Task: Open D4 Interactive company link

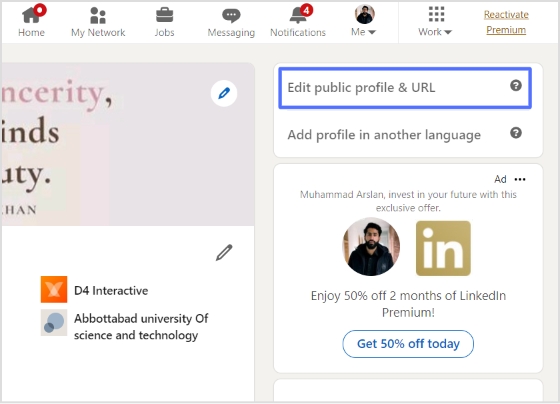Action: pos(111,291)
